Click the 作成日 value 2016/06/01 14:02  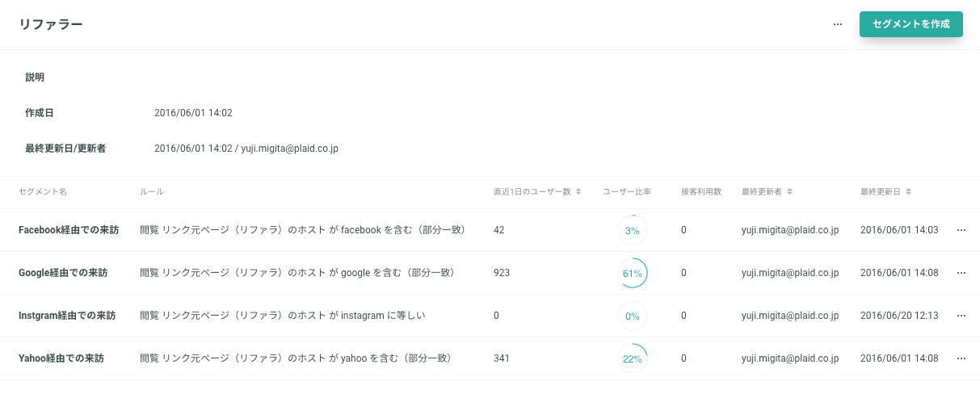click(x=193, y=113)
